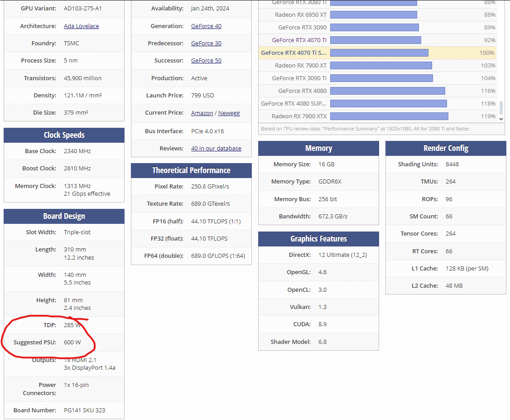Click the Graphics Features section header
Screen dimensions: 510x420
coord(318,239)
